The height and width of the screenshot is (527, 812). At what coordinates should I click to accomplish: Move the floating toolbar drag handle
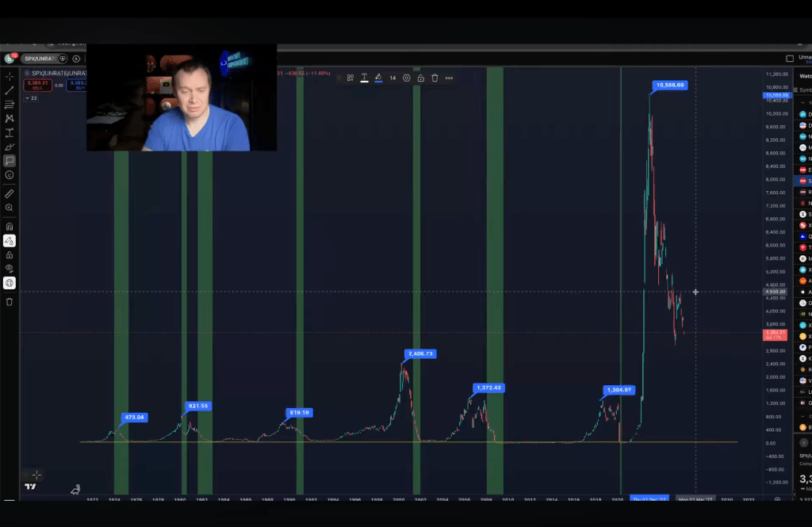339,78
